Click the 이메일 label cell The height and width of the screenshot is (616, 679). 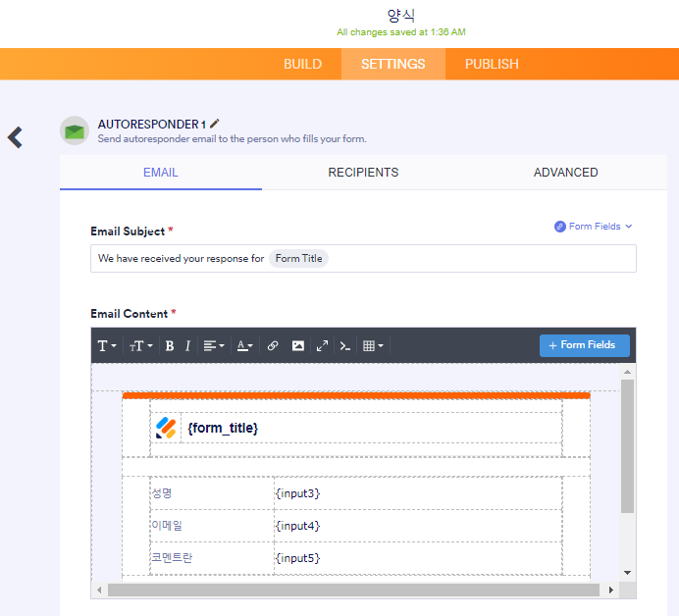click(212, 526)
